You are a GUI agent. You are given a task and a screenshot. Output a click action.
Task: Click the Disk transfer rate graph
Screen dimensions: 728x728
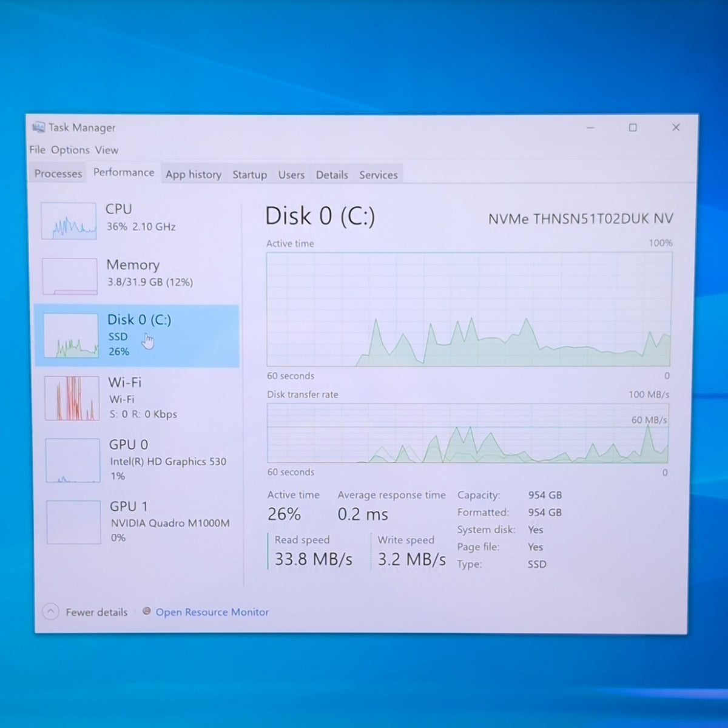468,433
